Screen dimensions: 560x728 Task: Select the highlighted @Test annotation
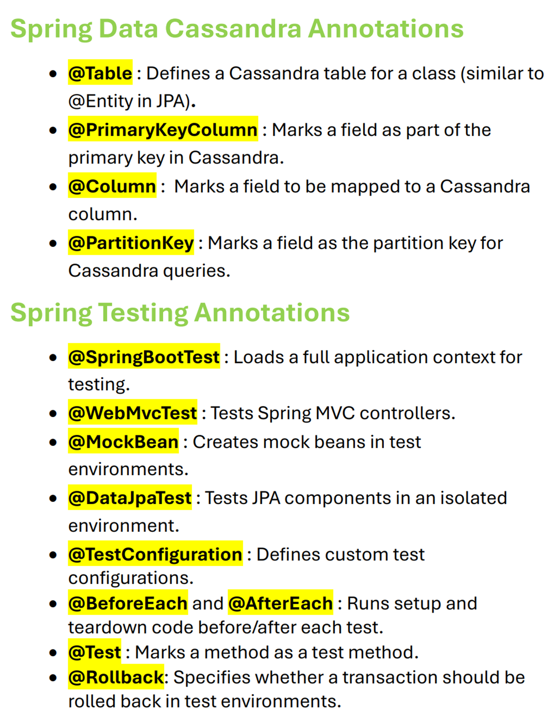[x=95, y=652]
